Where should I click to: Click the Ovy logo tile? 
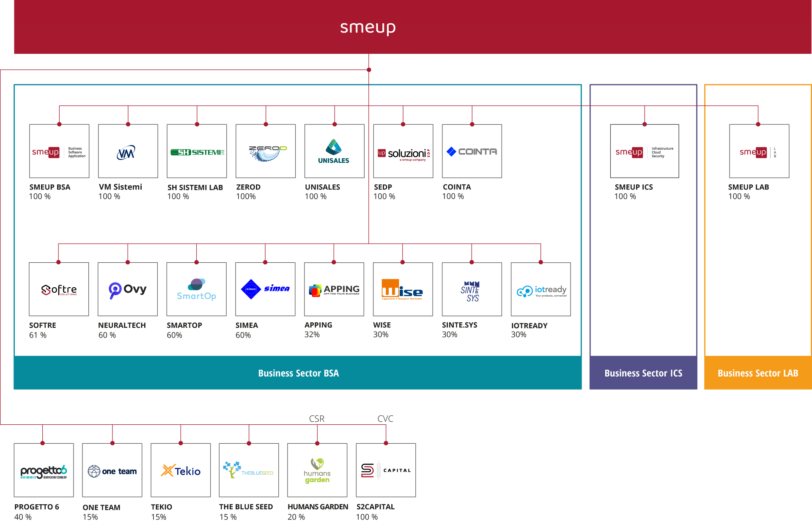tap(128, 289)
